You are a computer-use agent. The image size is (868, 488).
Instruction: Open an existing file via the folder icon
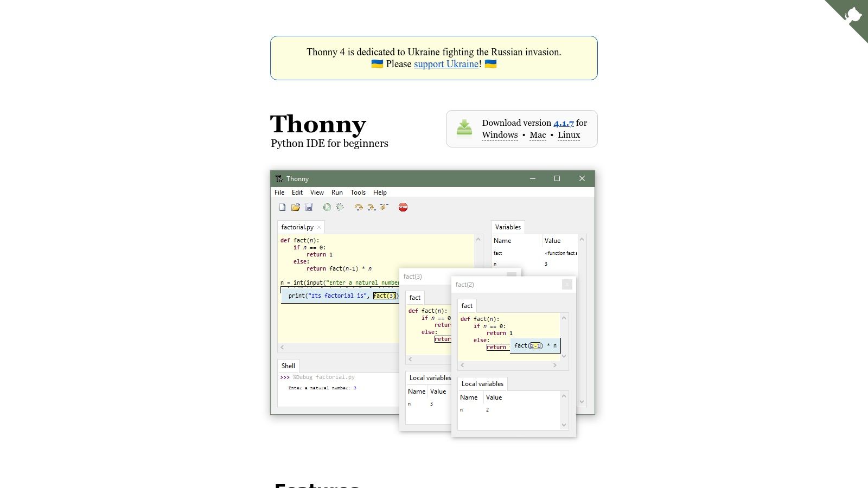pyautogui.click(x=296, y=207)
